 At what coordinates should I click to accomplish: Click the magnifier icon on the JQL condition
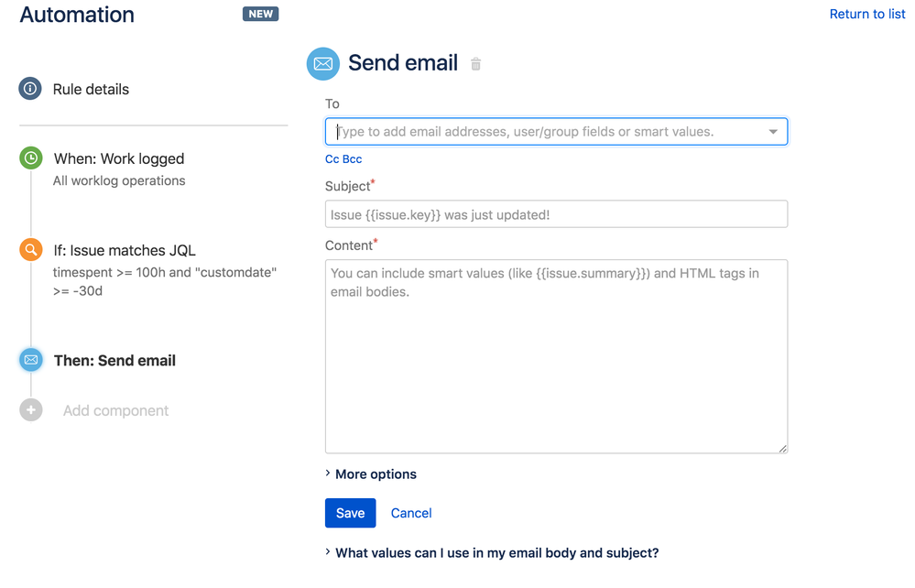click(30, 249)
